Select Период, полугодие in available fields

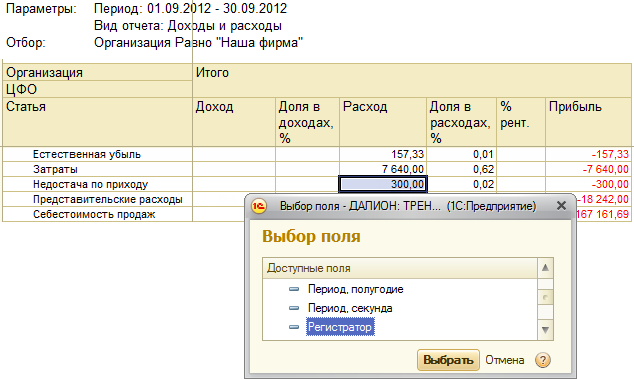[355, 289]
